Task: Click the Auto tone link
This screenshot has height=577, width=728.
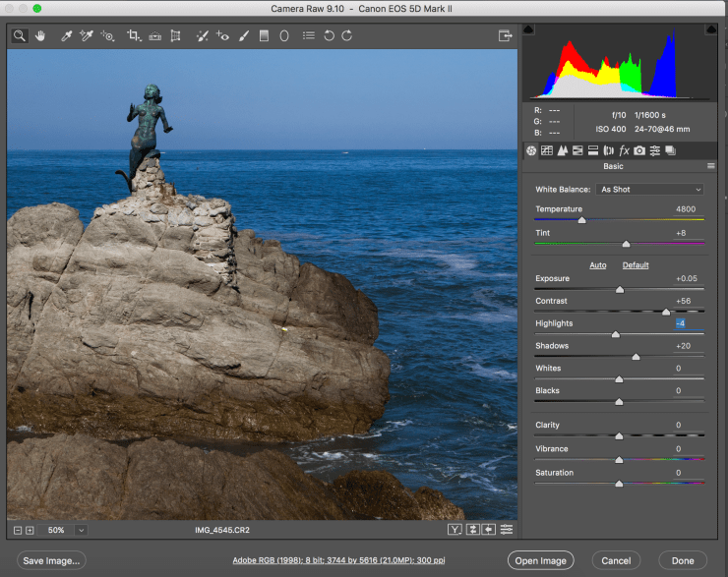Action: 597,265
